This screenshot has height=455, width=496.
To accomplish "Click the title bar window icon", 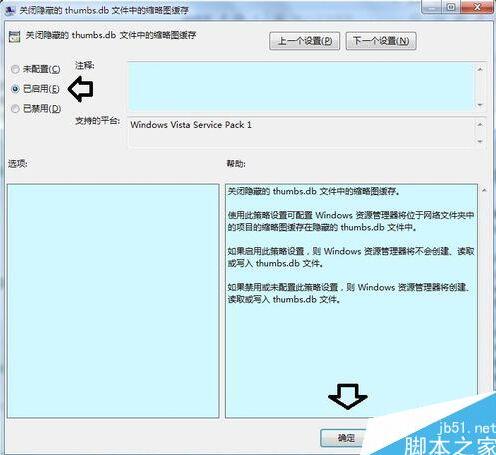I will [10, 10].
